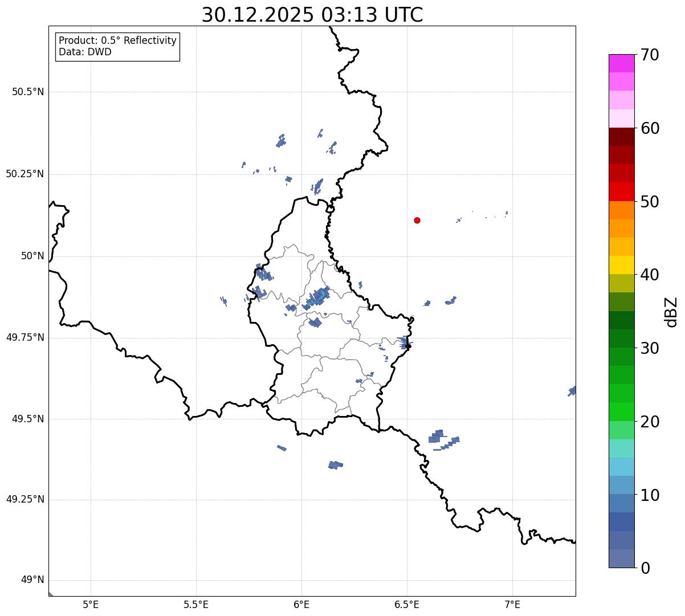
Task: Click the dark maroon segment below 60
Action: pyautogui.click(x=621, y=137)
